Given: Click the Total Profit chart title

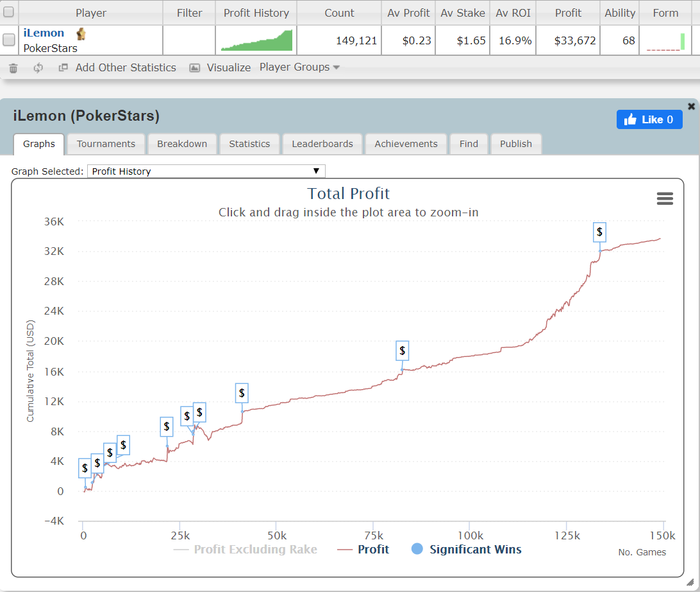Looking at the screenshot, I should (348, 194).
